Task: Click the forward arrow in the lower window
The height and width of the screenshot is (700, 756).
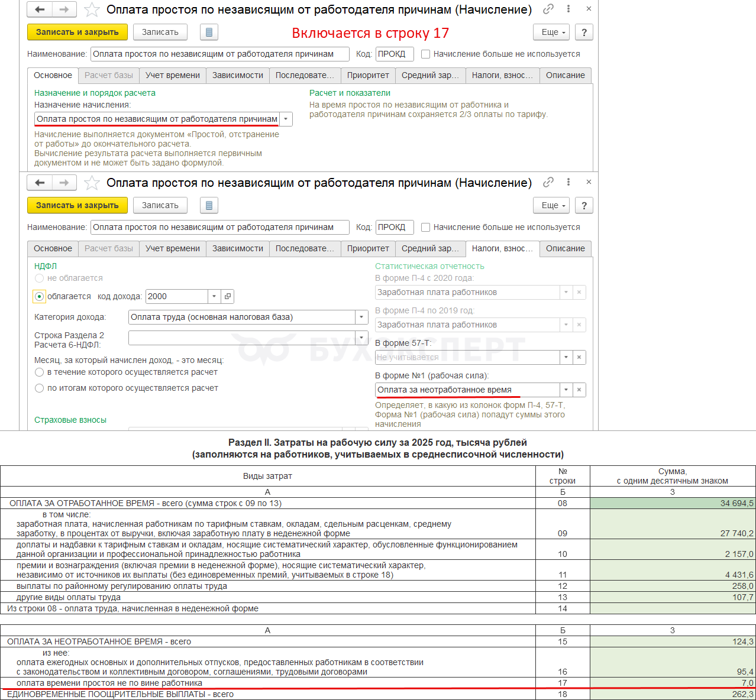Action: pyautogui.click(x=64, y=183)
